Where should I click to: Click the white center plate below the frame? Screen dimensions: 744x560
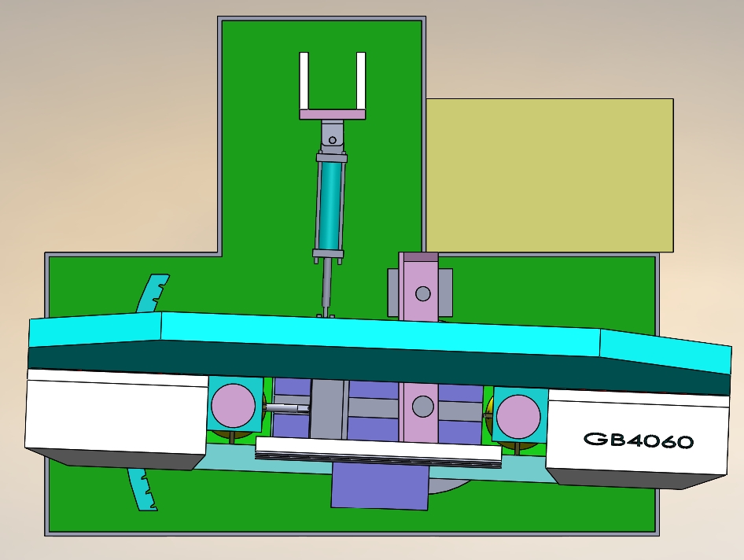(x=378, y=449)
